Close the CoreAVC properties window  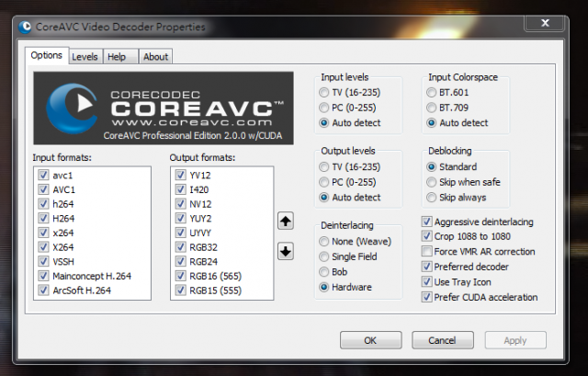(545, 23)
